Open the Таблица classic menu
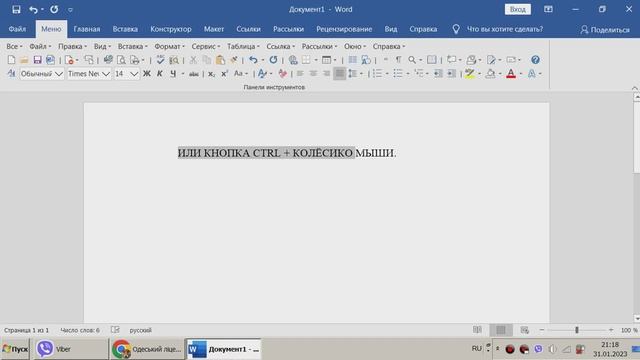640x360 pixels. coord(243,47)
